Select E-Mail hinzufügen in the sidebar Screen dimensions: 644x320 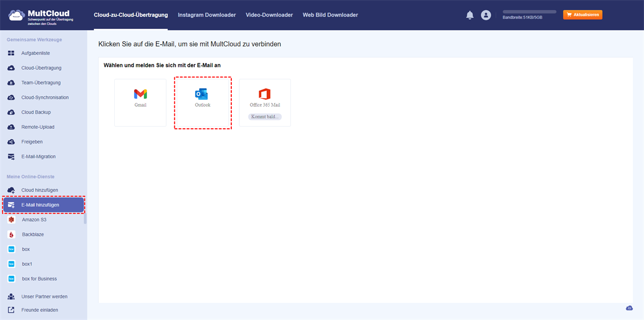coord(43,205)
